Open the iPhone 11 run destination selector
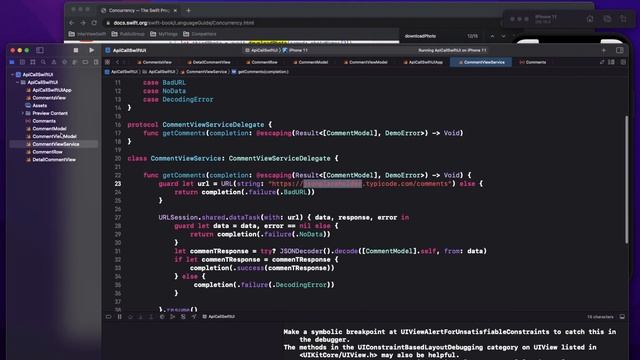 click(x=296, y=51)
